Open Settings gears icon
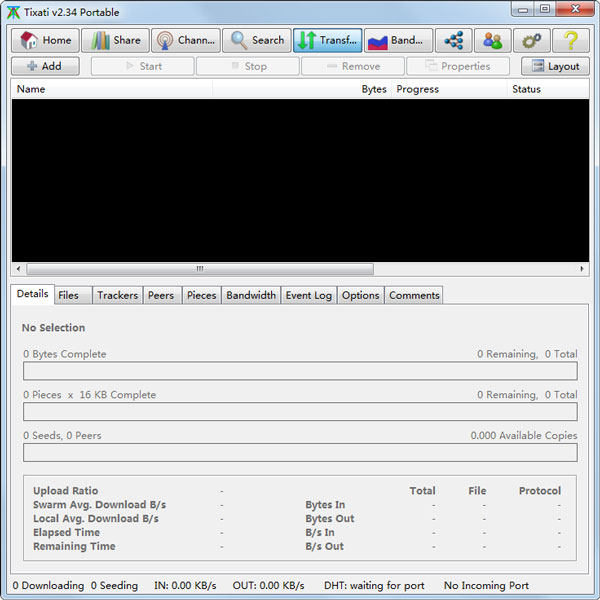 (x=532, y=40)
